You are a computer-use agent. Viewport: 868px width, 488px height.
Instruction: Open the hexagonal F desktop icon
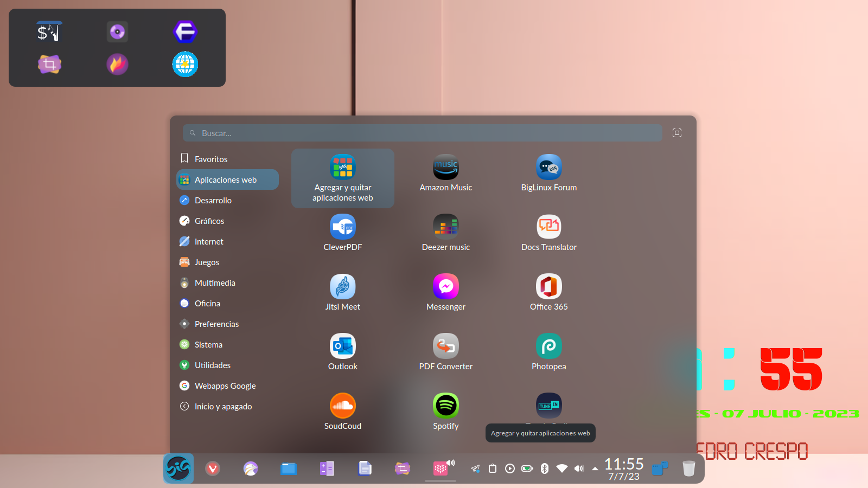pyautogui.click(x=185, y=32)
